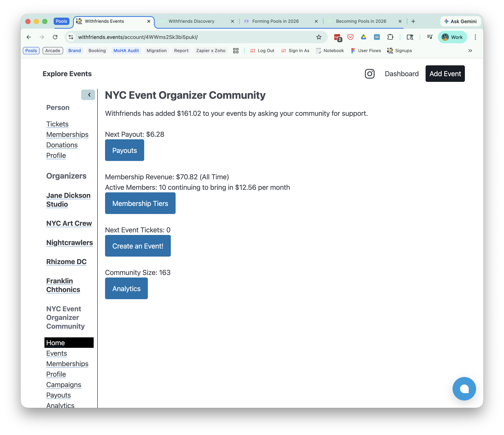Open Tickets under Person

tap(57, 124)
